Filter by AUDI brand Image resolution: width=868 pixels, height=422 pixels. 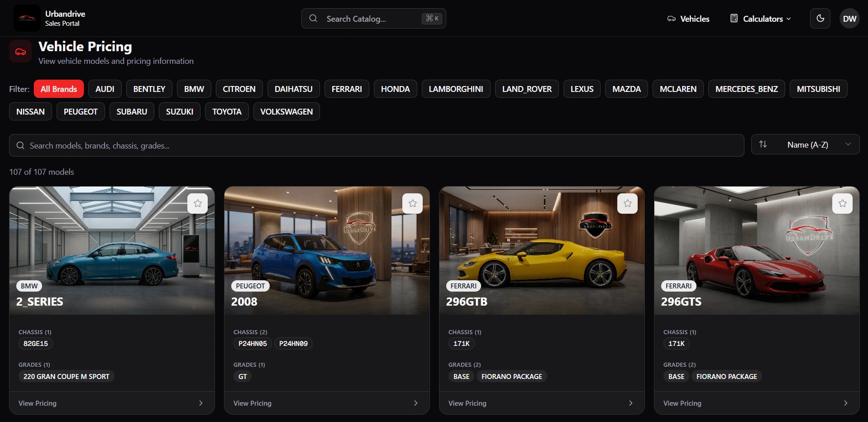coord(105,89)
